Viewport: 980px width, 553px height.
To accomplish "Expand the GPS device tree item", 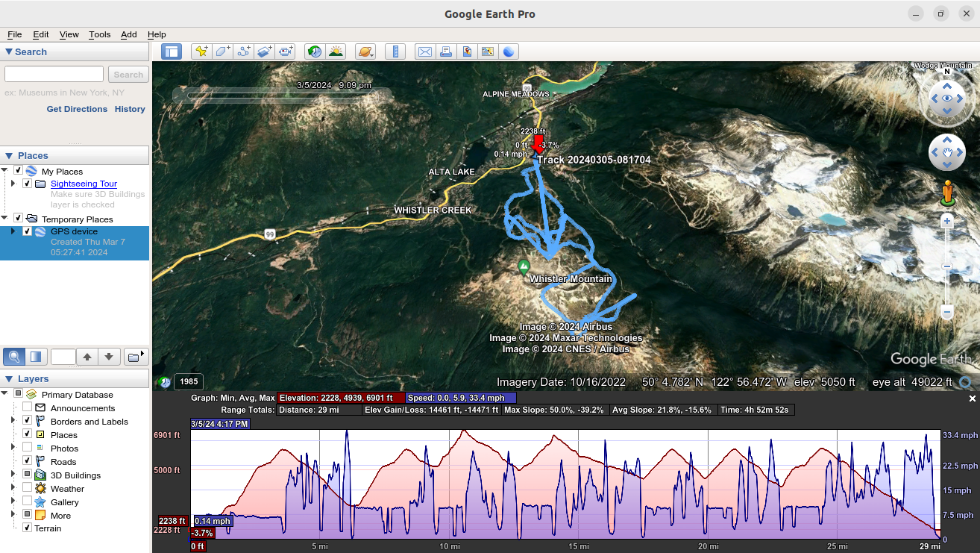I will 13,231.
